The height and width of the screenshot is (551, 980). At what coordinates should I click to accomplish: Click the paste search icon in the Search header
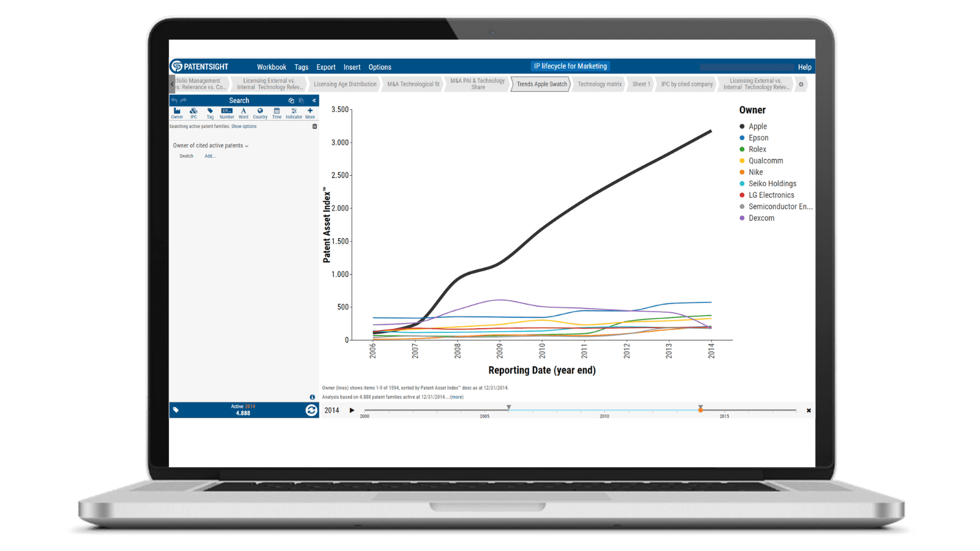point(301,100)
